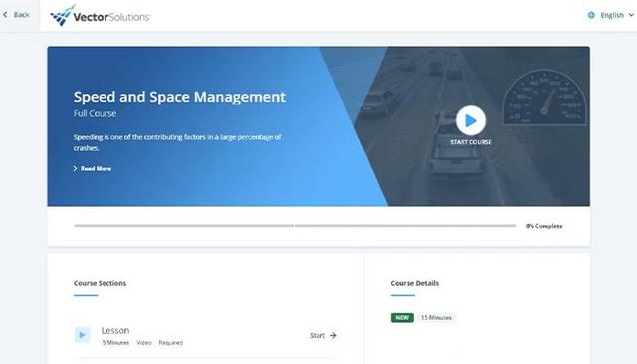Screen dimensions: 637x364
Task: Click the Lesson video play icon
Action: tap(82, 335)
